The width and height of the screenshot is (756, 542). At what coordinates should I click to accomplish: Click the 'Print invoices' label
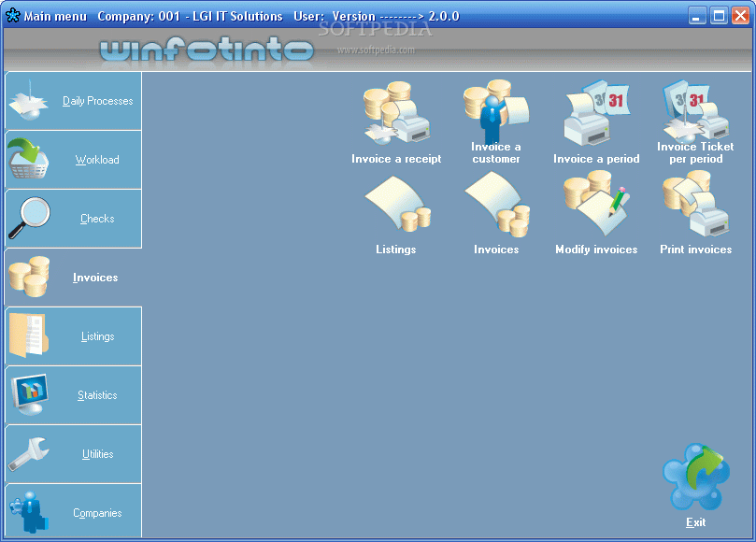(696, 250)
